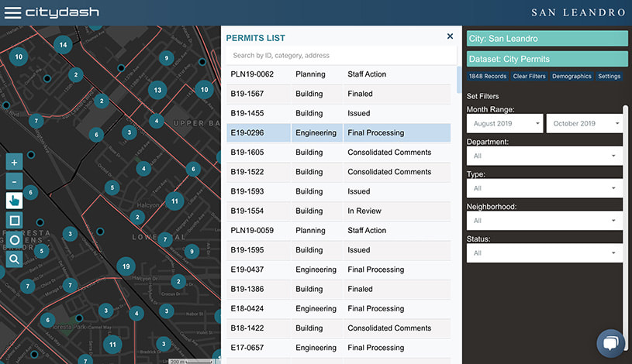Expand the Department filter dropdown
Viewport: 632px width, 364px height.
point(546,156)
